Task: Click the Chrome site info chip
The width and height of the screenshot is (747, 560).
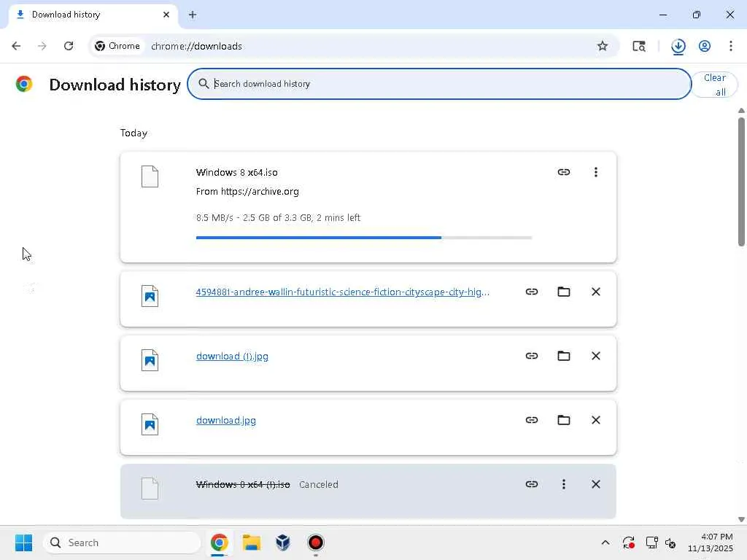Action: click(117, 46)
